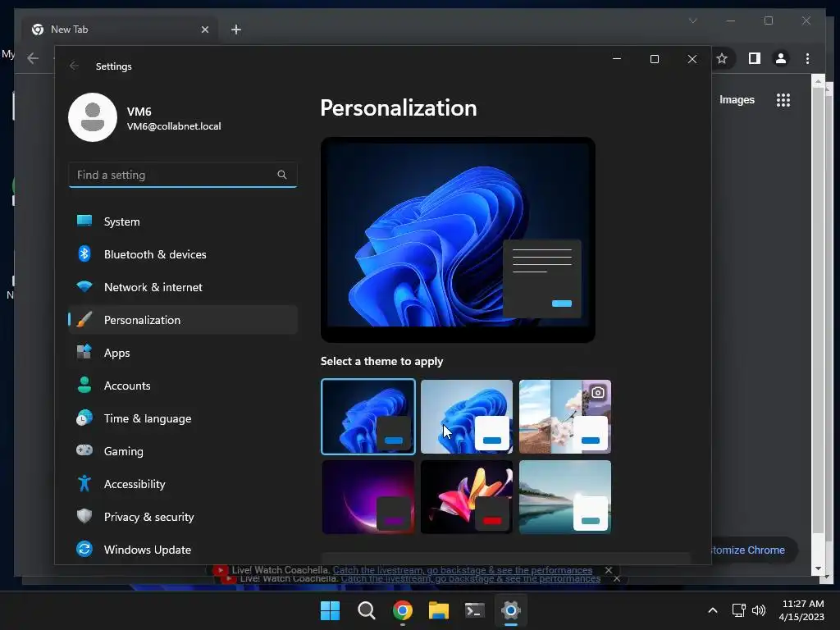The height and width of the screenshot is (630, 840).
Task: Open the Google apps grid in Chrome
Action: pos(783,100)
